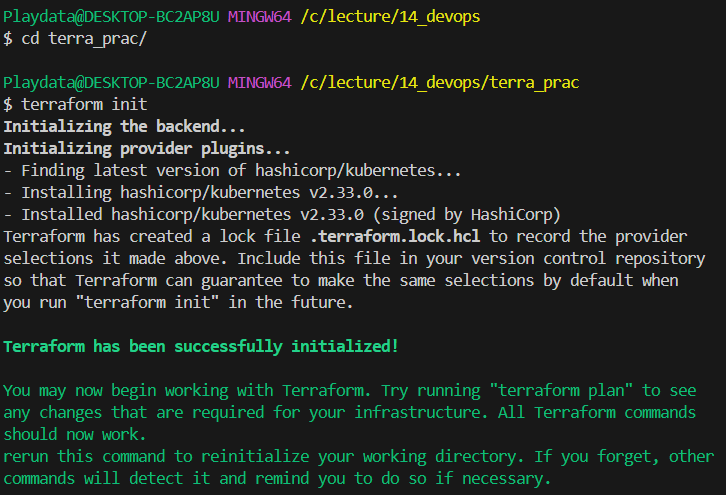Click 'Installed hashicorp/kubernetes v2.33.0 (signed by HashiCorp)' line
The height and width of the screenshot is (495, 726).
tap(282, 215)
